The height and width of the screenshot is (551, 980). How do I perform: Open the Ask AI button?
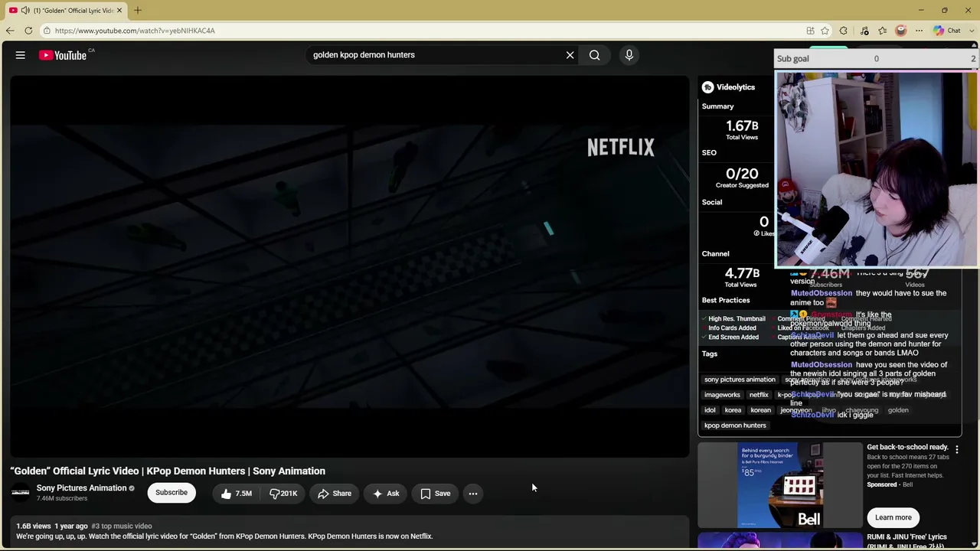(x=386, y=494)
